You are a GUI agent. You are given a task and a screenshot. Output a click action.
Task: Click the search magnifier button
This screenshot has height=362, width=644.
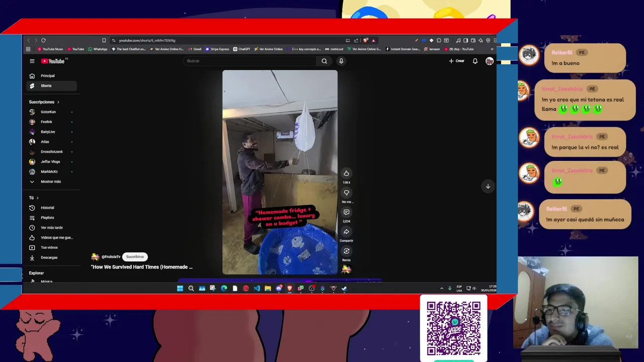(324, 61)
